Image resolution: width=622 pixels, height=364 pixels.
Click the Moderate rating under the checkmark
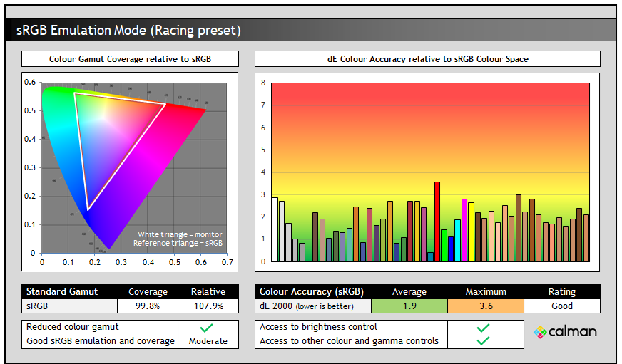[x=207, y=341]
